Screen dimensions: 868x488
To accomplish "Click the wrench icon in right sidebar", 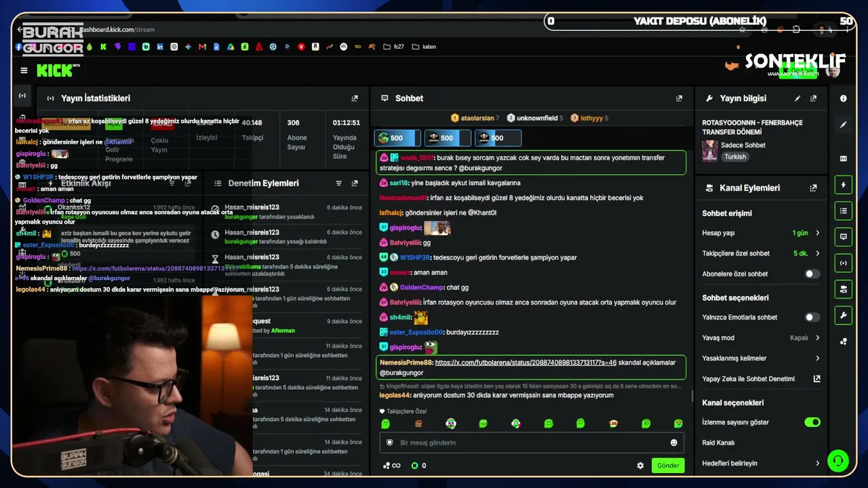I will point(844,315).
